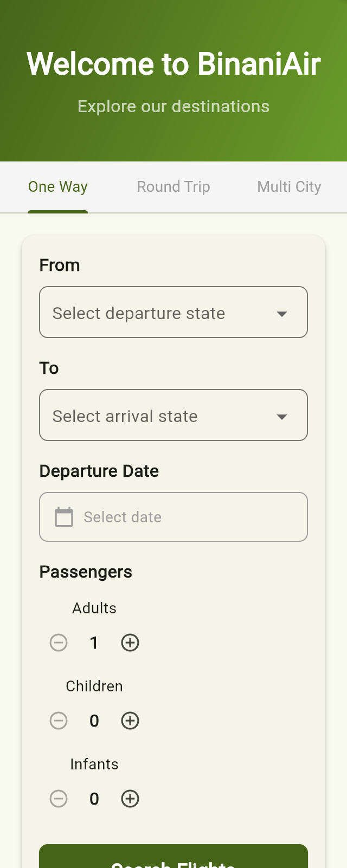
Task: Open the Select departure state dropdown
Action: [x=173, y=312]
